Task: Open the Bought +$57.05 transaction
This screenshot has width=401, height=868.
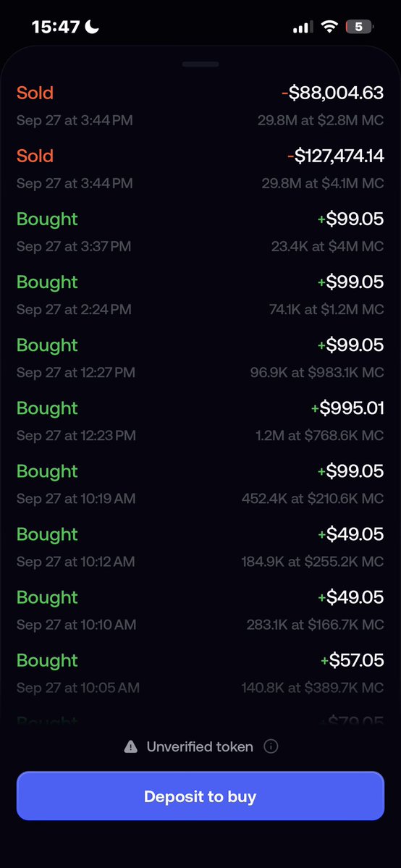Action: click(200, 673)
